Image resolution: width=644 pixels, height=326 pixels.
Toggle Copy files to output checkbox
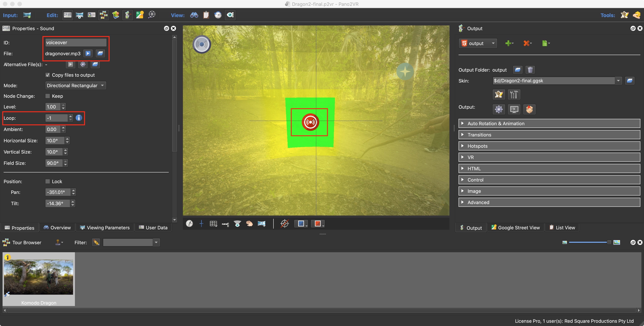pyautogui.click(x=47, y=75)
